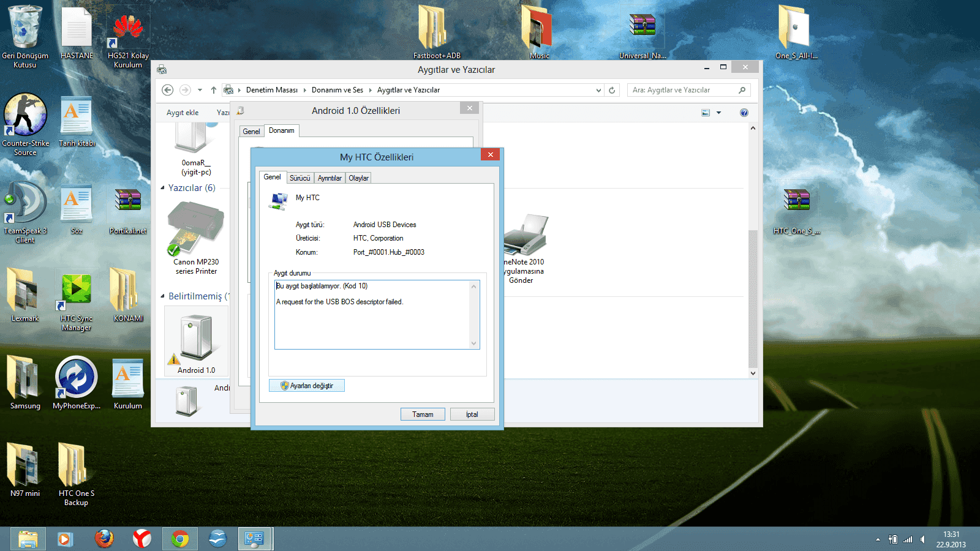The width and height of the screenshot is (980, 551).
Task: Click the volume icon in system tray
Action: coord(923,539)
